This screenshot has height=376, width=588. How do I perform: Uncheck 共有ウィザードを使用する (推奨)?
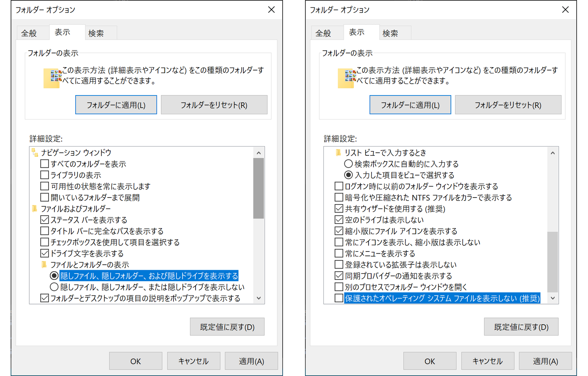point(339,209)
